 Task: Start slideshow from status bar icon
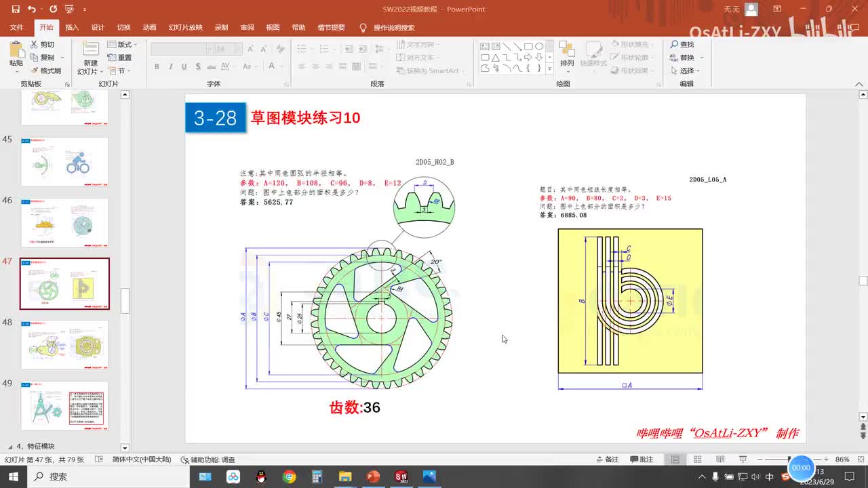[743, 460]
